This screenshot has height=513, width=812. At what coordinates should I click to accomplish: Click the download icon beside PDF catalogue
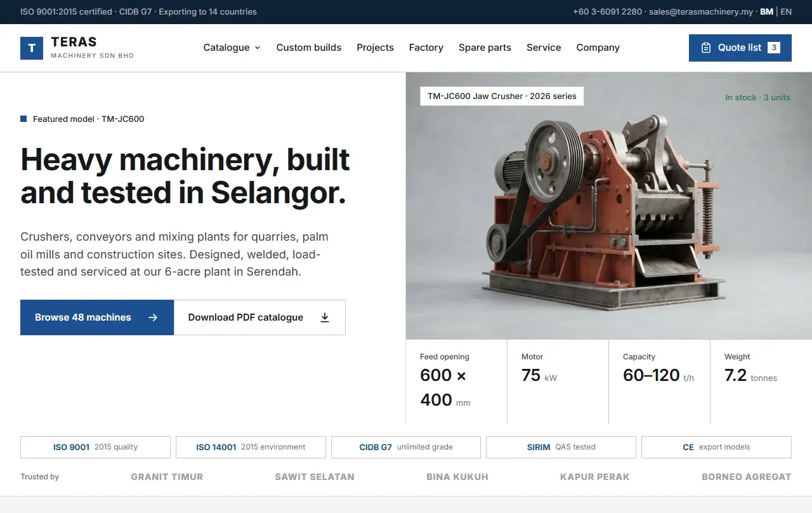[x=325, y=317]
